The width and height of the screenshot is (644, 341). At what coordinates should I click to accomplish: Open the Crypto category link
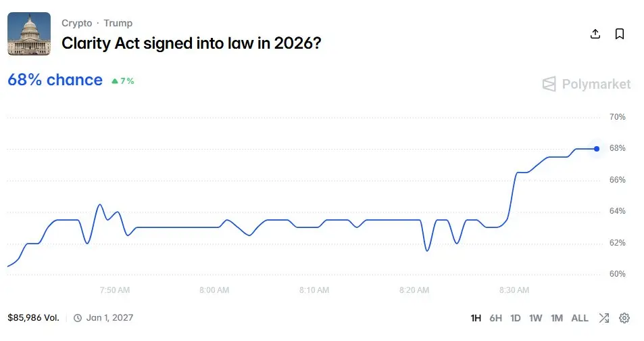click(x=76, y=23)
